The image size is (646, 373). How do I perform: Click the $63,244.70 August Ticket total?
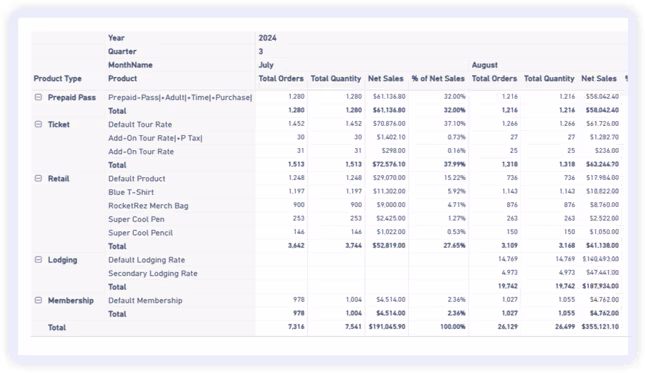click(602, 164)
